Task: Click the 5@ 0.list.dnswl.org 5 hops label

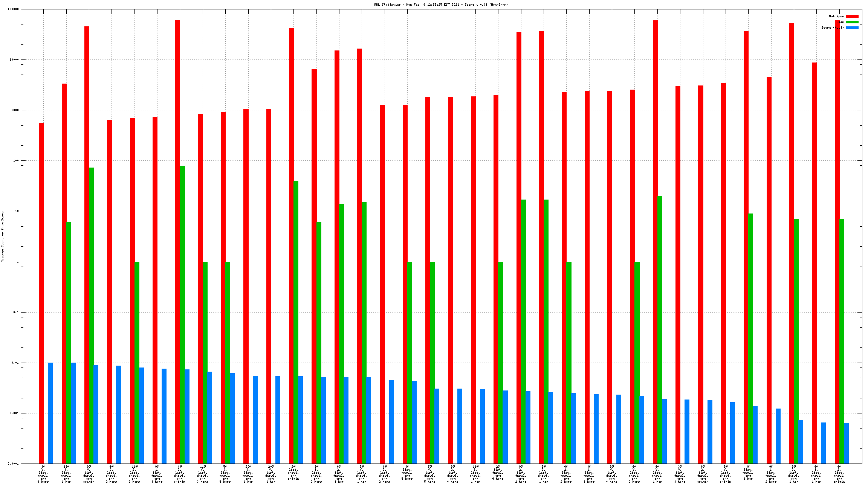Action: coord(225,474)
